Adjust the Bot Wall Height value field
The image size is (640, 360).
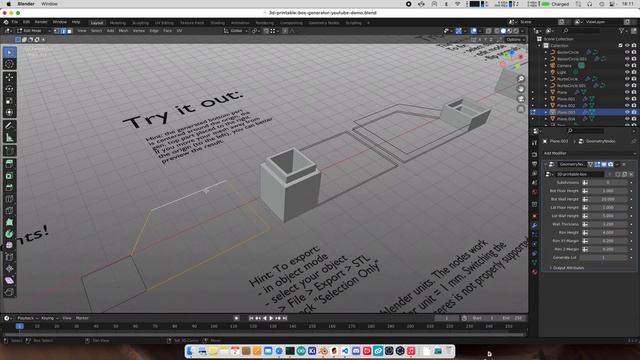[608, 199]
